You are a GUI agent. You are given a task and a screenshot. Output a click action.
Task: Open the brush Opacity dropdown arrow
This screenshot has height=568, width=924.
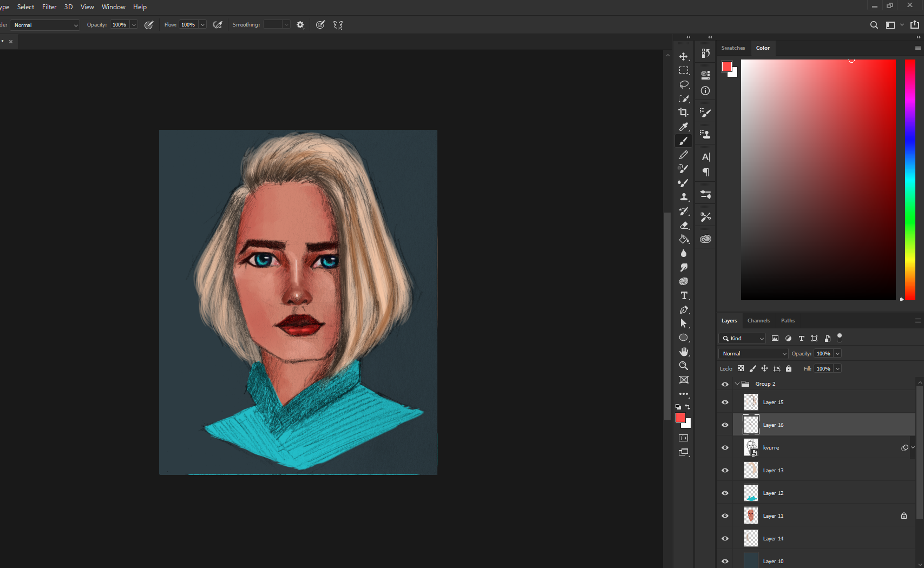[x=134, y=25]
